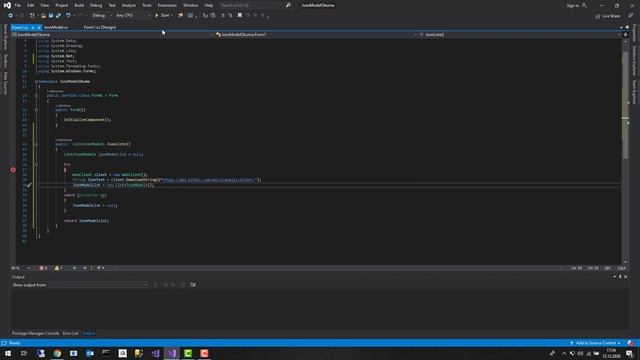
Task: Click the Start debugging button
Action: pos(162,16)
